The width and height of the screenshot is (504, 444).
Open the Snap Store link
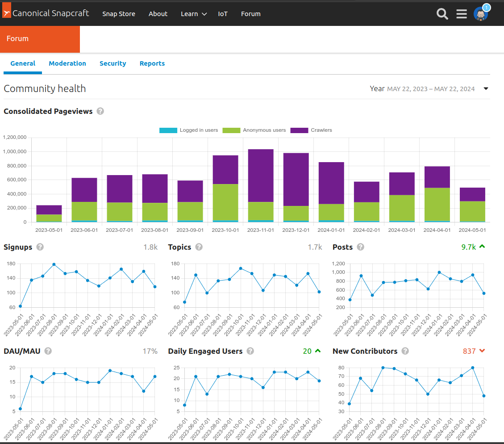pyautogui.click(x=119, y=14)
